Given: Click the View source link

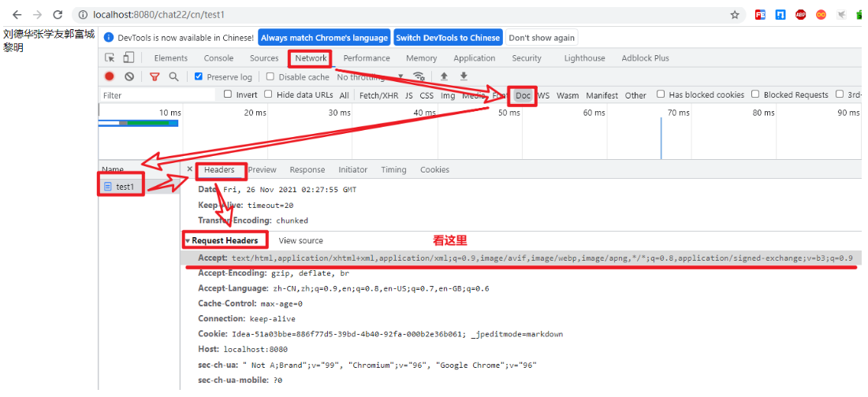Looking at the screenshot, I should coord(300,240).
